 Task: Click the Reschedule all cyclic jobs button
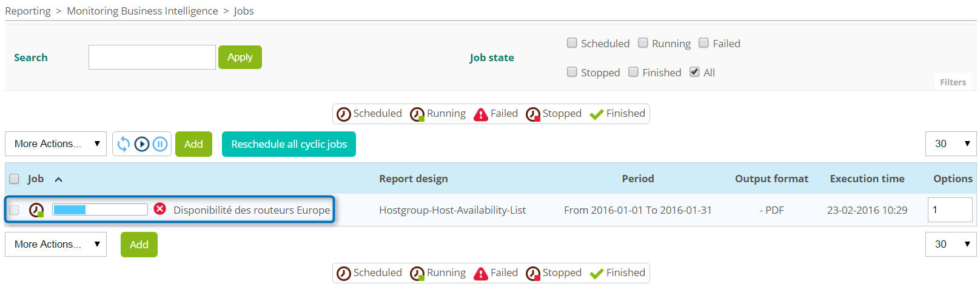289,144
